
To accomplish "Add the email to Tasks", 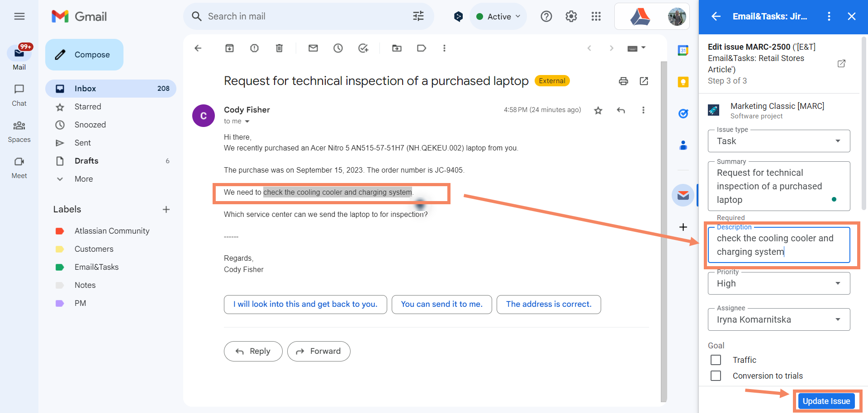I will 363,48.
